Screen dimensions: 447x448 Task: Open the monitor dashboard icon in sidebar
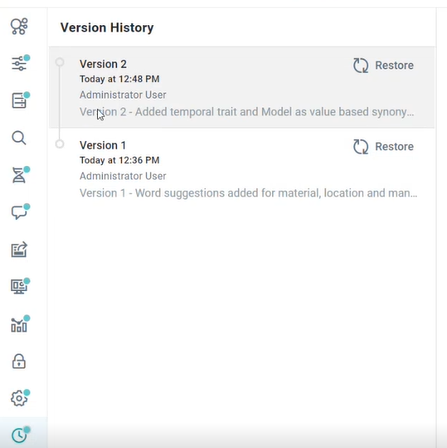[x=19, y=287]
